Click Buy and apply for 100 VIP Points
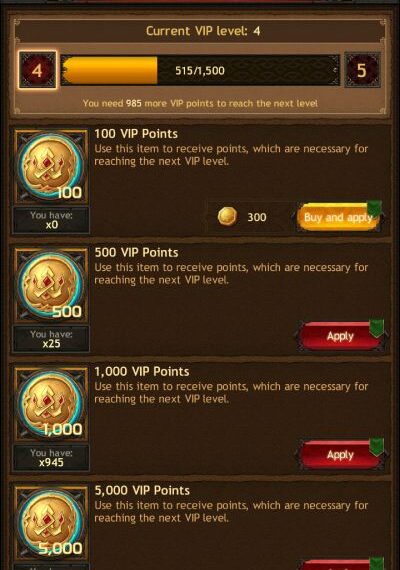Image resolution: width=400 pixels, height=570 pixels. pyautogui.click(x=338, y=217)
